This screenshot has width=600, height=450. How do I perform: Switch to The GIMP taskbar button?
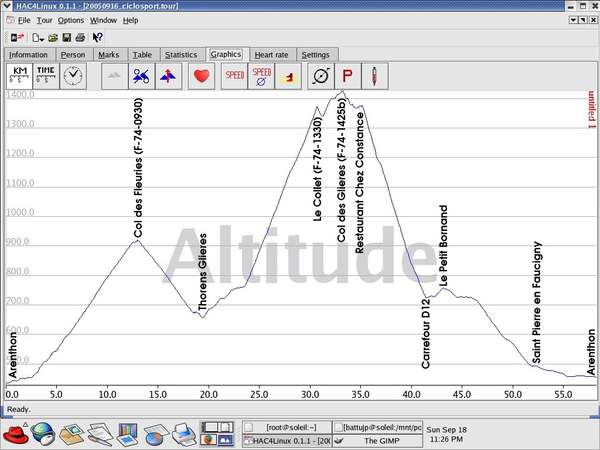click(x=382, y=440)
